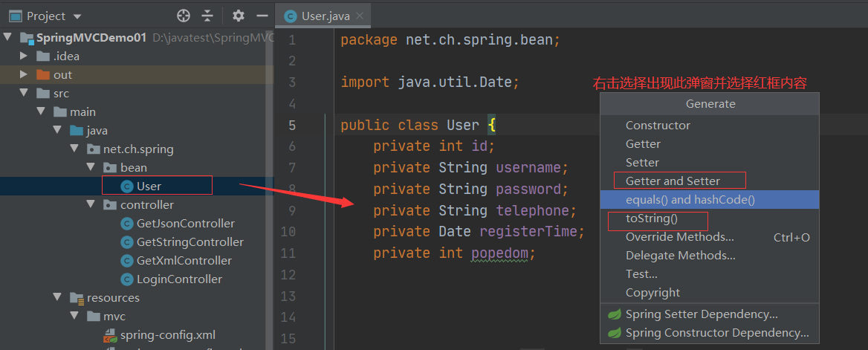868x350 pixels.
Task: Click the spring-config.xml file icon
Action: [110, 335]
